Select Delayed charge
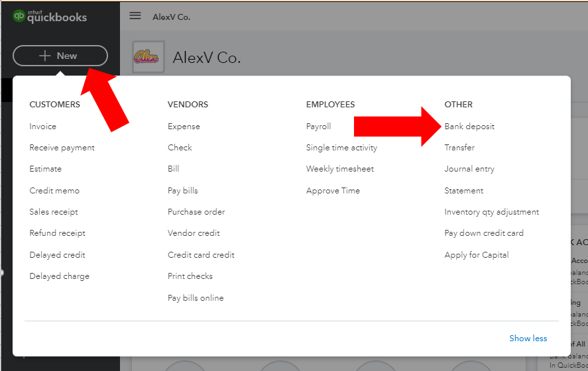The width and height of the screenshot is (588, 371). (59, 276)
